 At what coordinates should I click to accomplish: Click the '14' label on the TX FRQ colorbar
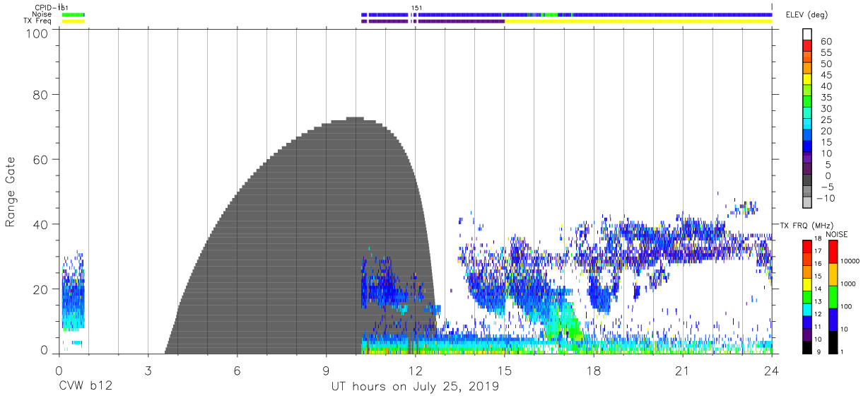(x=818, y=289)
